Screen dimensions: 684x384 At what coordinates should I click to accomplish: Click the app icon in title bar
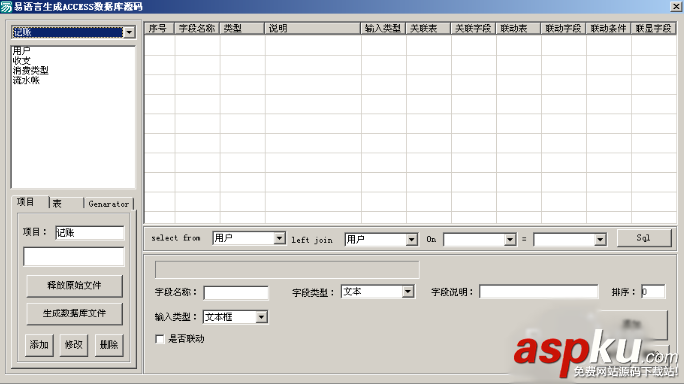tap(6, 7)
